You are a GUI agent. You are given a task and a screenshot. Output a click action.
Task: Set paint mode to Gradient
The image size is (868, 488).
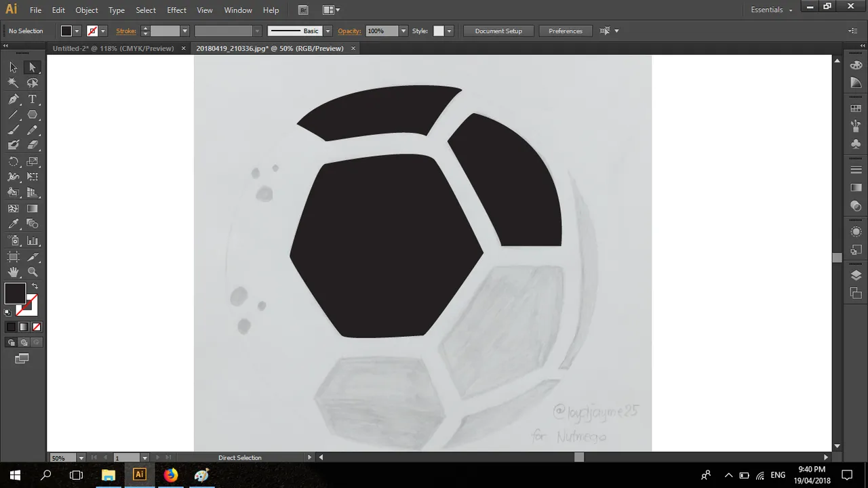point(24,327)
